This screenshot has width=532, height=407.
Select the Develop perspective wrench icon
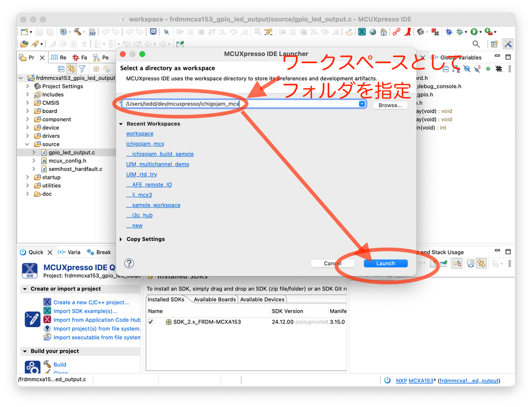[508, 44]
